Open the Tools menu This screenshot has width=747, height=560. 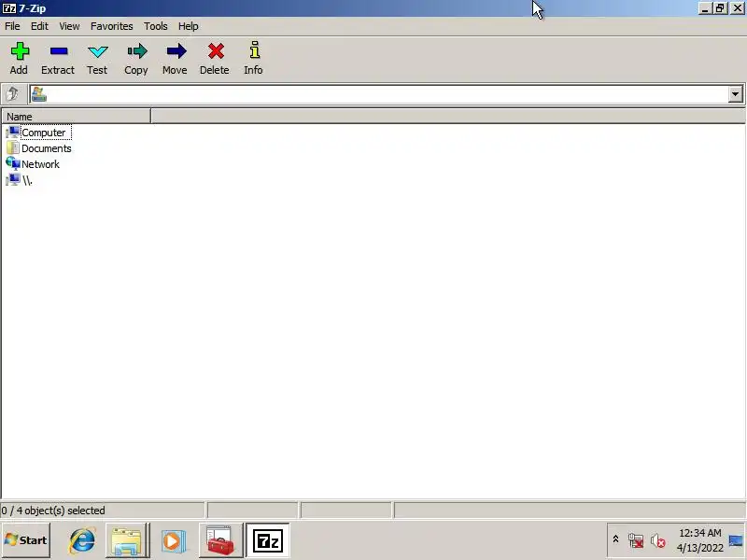click(x=156, y=26)
